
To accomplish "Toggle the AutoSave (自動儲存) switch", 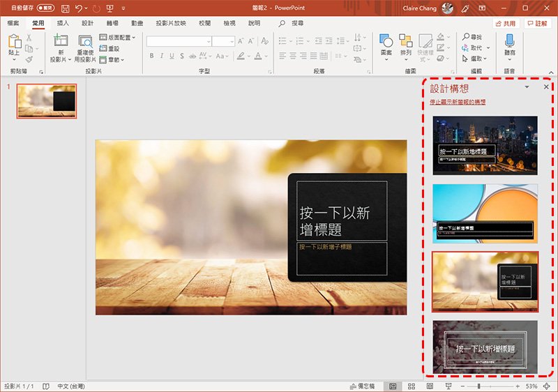I will click(45, 8).
